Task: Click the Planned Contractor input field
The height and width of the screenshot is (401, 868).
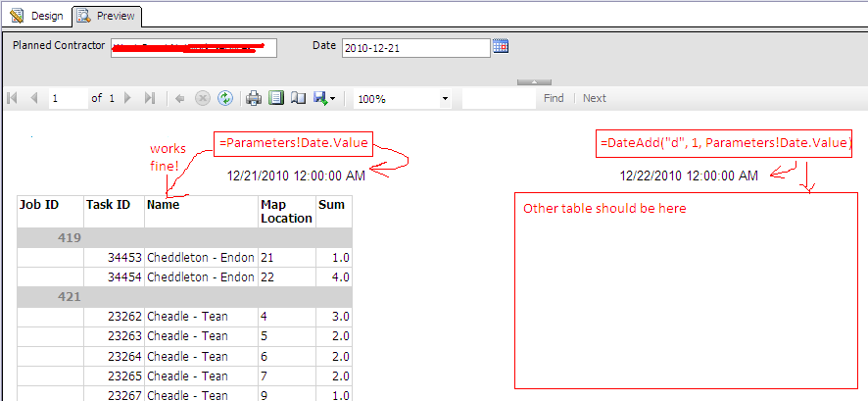Action: click(194, 48)
